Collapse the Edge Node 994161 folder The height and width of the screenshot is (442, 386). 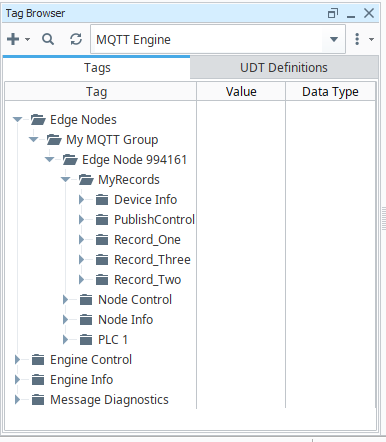click(49, 159)
